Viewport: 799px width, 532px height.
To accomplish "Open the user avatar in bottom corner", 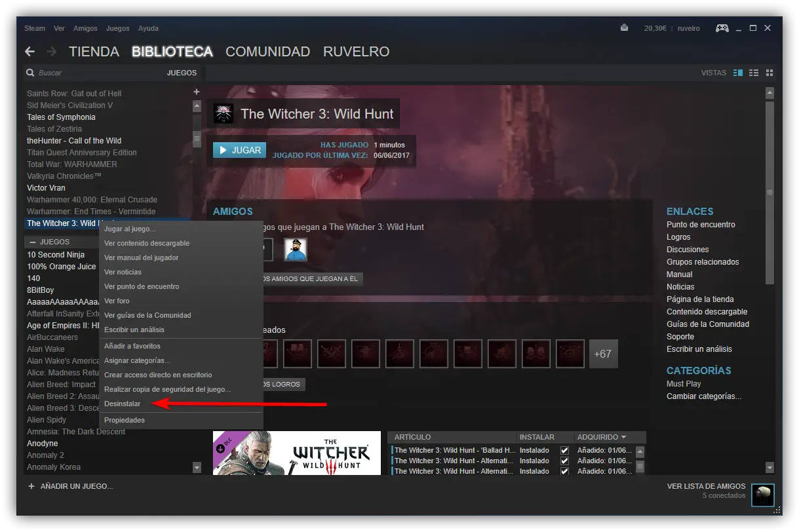I will pyautogui.click(x=762, y=495).
